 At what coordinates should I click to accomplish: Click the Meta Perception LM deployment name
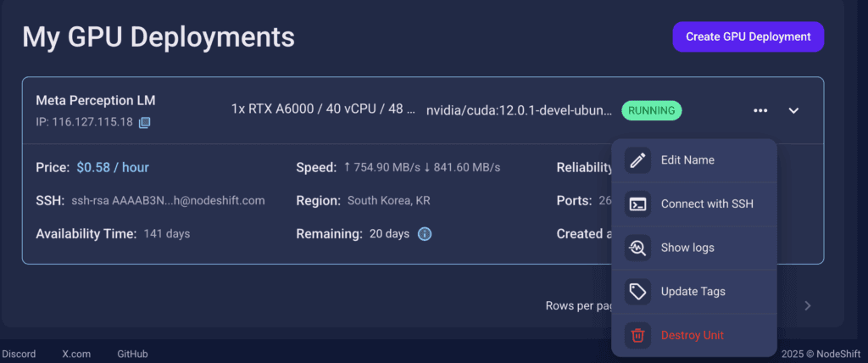[x=96, y=100]
